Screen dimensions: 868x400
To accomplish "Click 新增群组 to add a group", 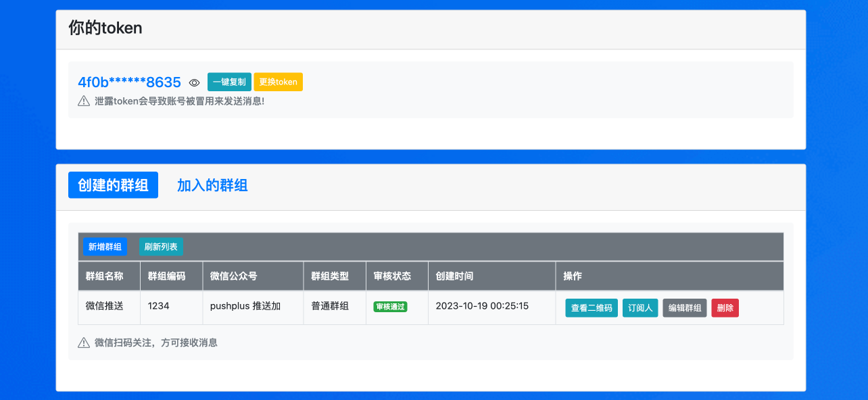I will pyautogui.click(x=105, y=247).
